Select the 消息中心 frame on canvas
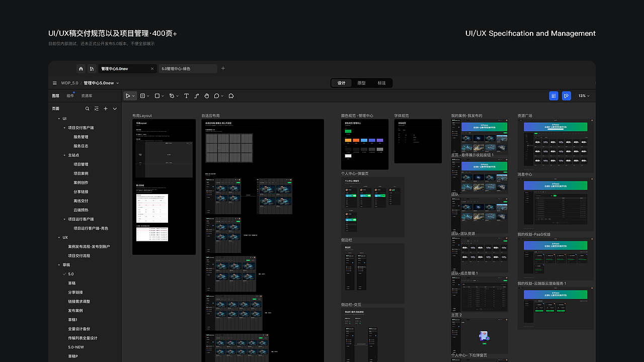The height and width of the screenshot is (362, 644). pos(555,204)
